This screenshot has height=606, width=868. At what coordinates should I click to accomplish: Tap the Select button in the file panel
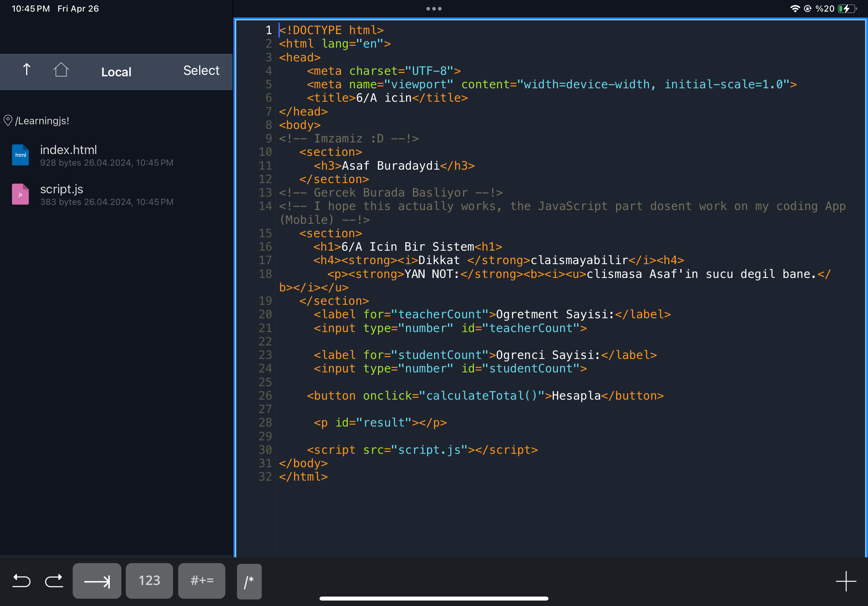(x=201, y=70)
